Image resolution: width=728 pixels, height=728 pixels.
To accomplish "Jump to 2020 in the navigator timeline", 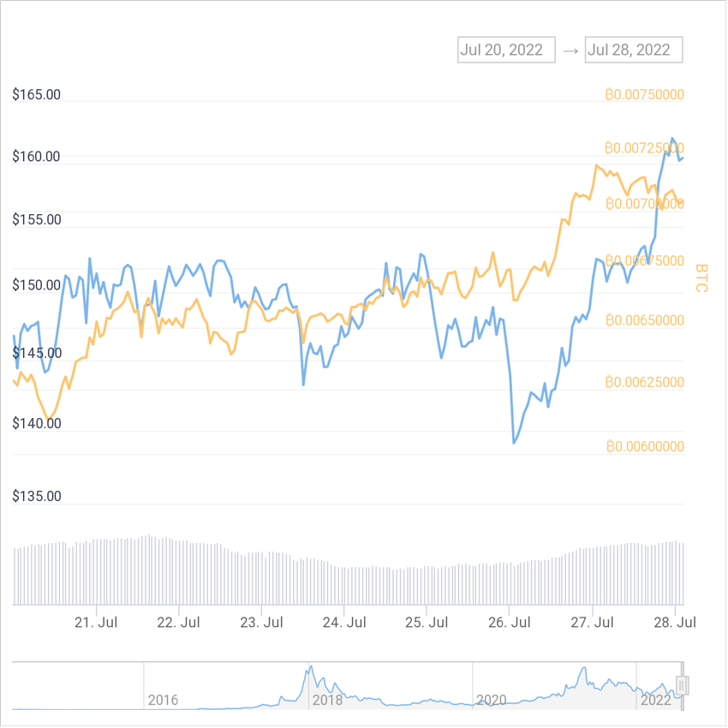I will pos(492,700).
